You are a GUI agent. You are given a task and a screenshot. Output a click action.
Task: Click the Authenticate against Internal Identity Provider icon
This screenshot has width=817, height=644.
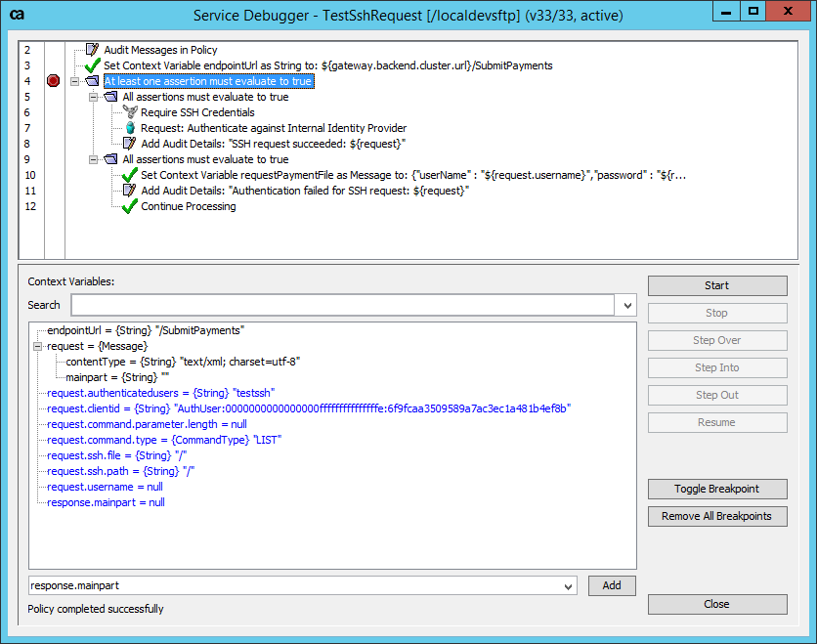[129, 128]
